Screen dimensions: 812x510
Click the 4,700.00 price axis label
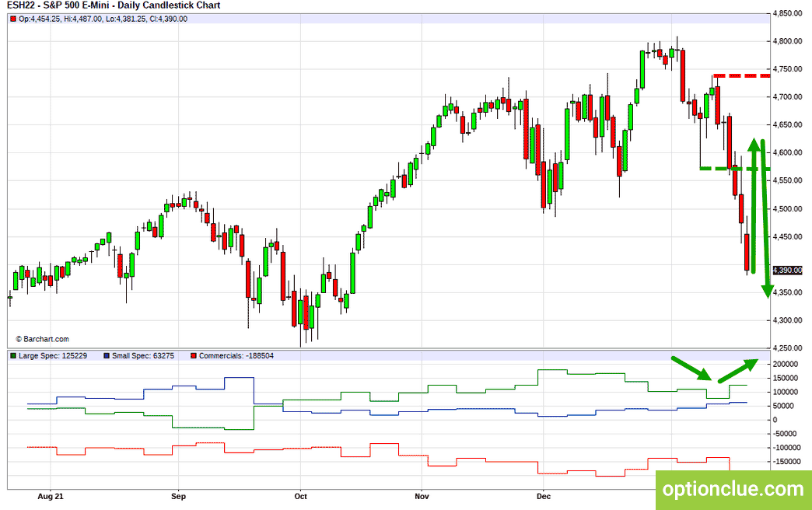[787, 97]
